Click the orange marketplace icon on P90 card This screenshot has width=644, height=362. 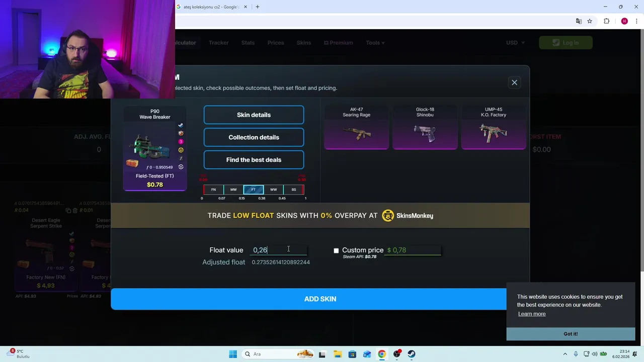coord(181,133)
